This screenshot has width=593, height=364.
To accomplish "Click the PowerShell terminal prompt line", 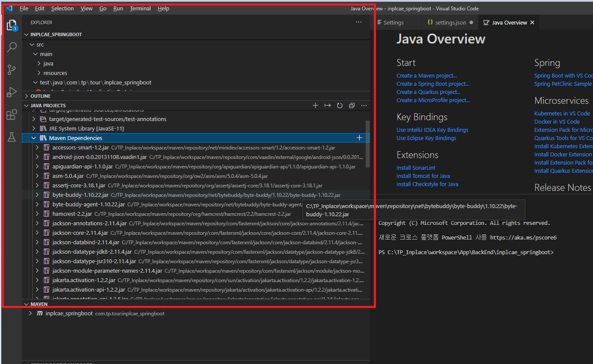I will click(x=466, y=252).
